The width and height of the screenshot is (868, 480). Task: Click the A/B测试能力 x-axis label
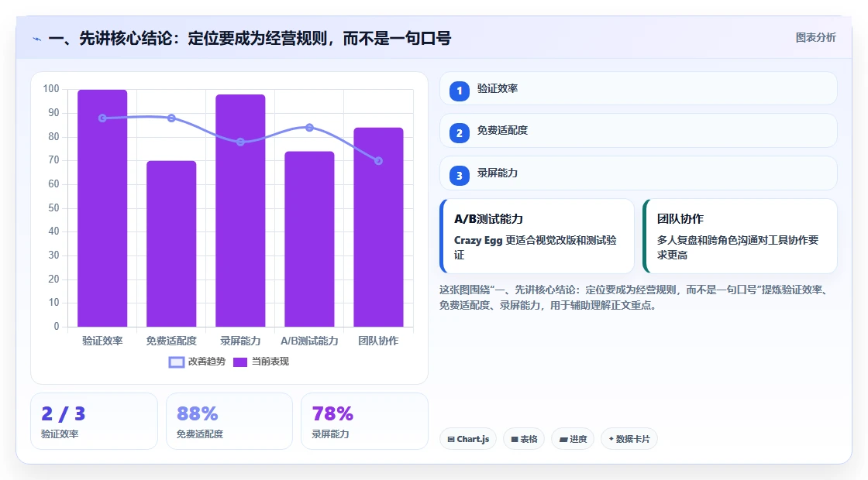309,341
